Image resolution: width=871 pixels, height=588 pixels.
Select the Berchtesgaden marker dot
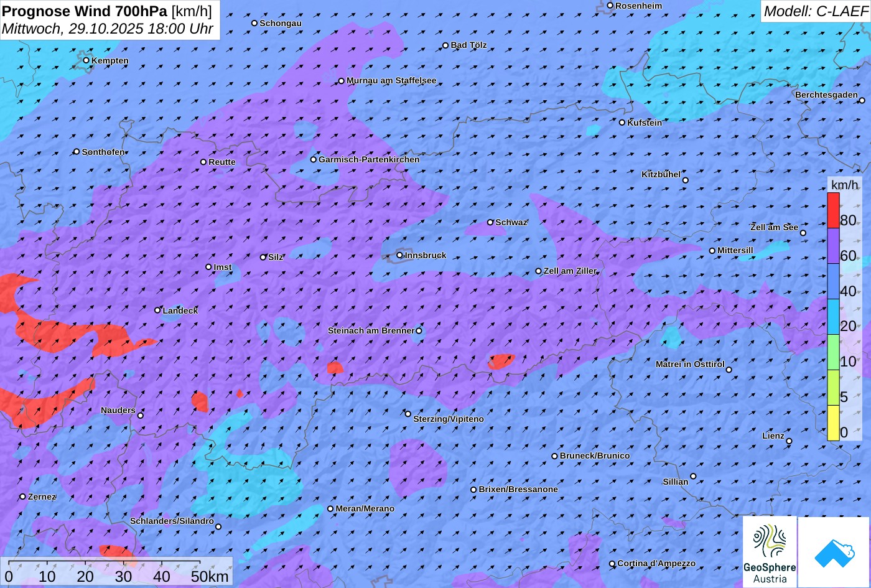[862, 100]
